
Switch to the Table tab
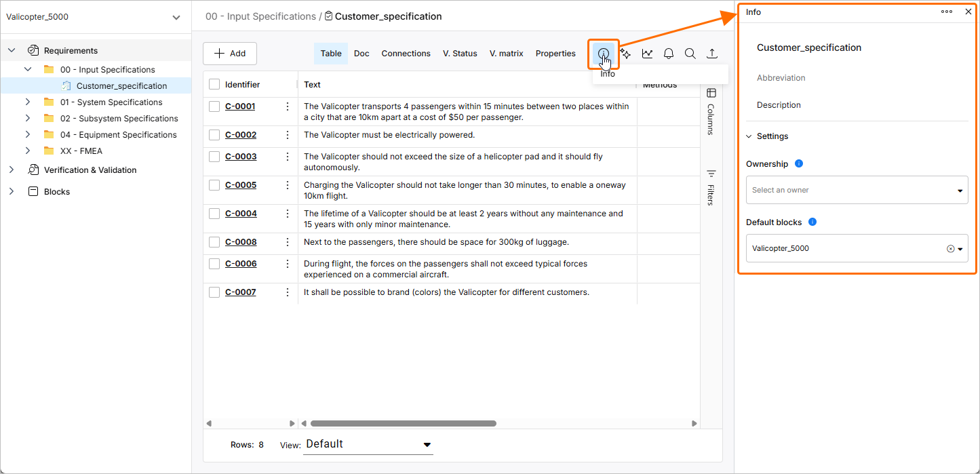(x=331, y=54)
